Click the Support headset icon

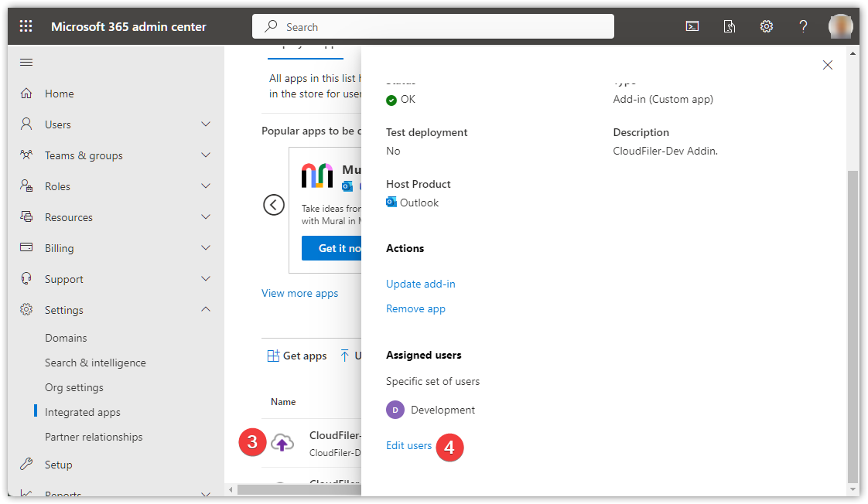click(x=26, y=278)
